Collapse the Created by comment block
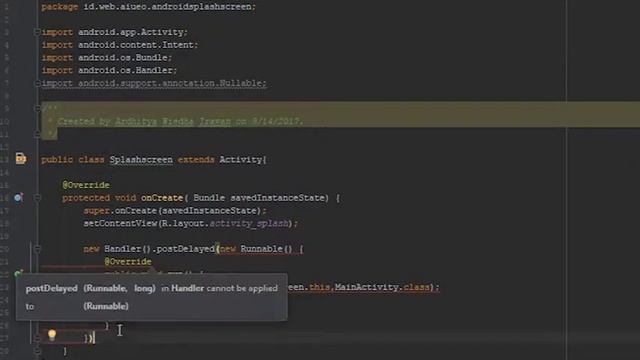The image size is (640, 360). [37, 108]
